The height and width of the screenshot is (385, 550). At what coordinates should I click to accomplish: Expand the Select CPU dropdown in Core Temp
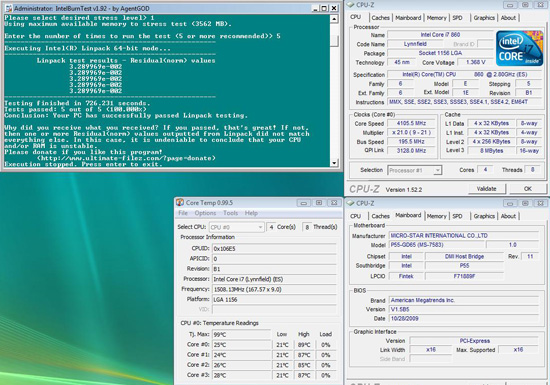click(x=260, y=227)
